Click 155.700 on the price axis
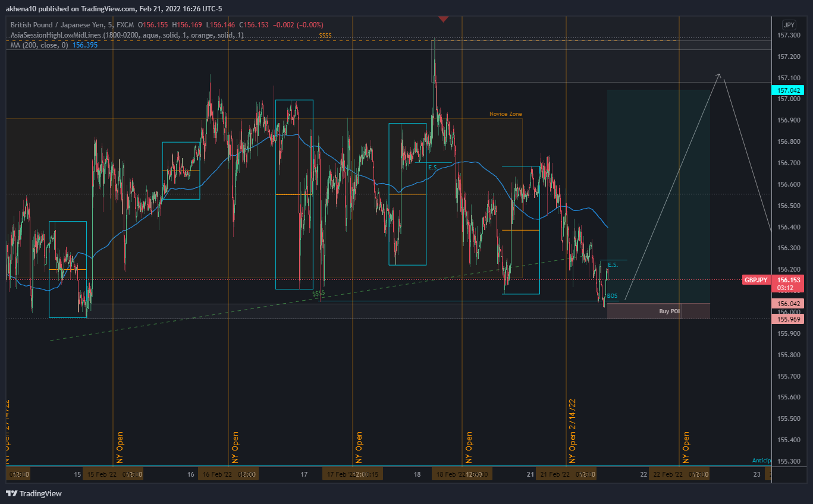 tap(789, 376)
